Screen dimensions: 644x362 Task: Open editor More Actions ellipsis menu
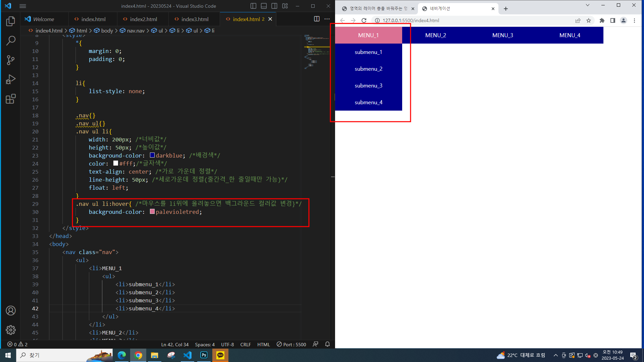tap(327, 19)
